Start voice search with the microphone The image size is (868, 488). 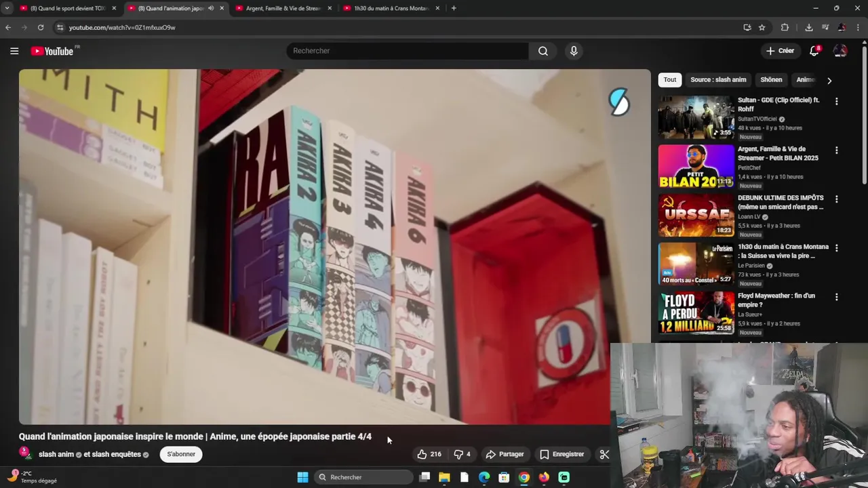(574, 51)
